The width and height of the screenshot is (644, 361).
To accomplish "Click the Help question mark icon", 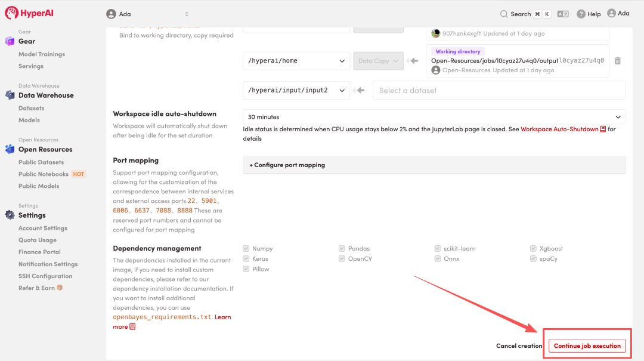I will (581, 14).
